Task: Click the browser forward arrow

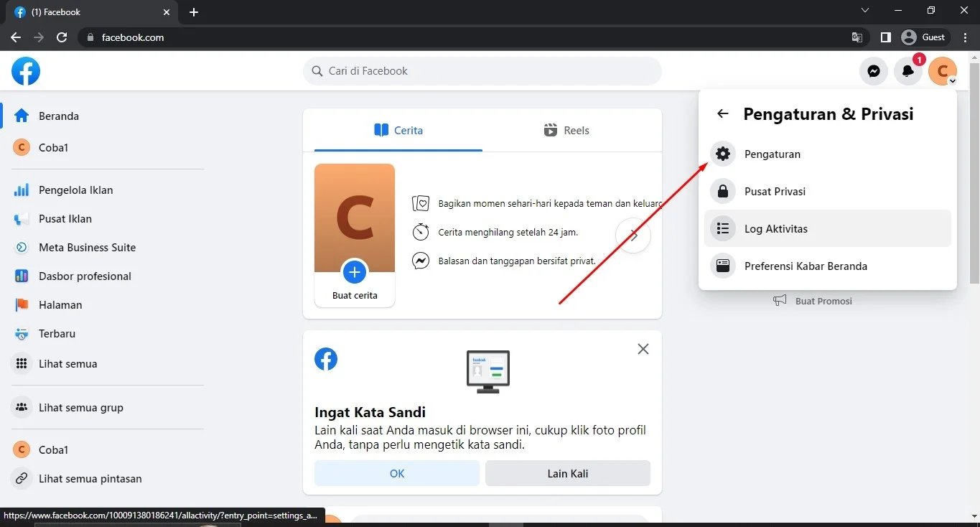Action: click(39, 37)
